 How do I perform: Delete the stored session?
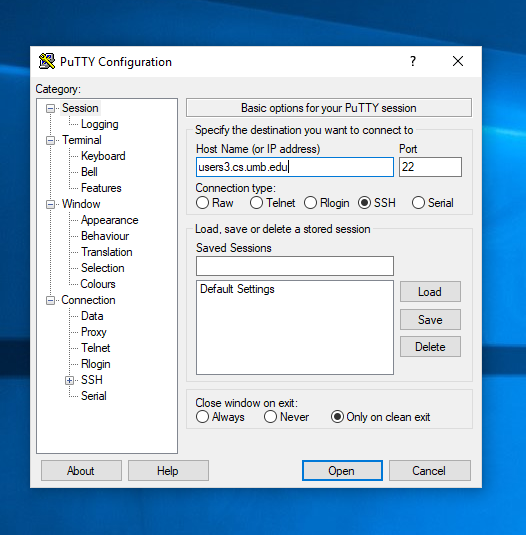[x=430, y=347]
